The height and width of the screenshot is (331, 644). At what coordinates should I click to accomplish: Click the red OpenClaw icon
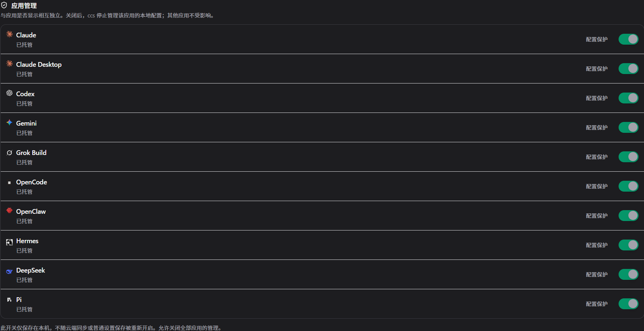[x=9, y=211]
